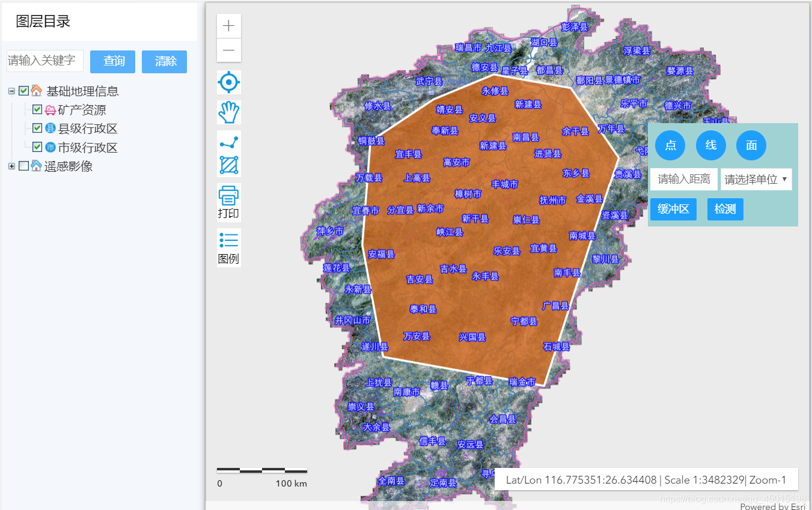Click the 检测 detection button
Screen dimensions: 812x510
[725, 209]
